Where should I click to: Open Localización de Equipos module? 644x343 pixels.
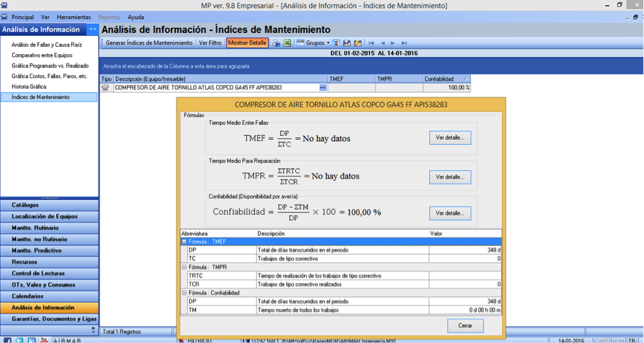[x=49, y=217]
